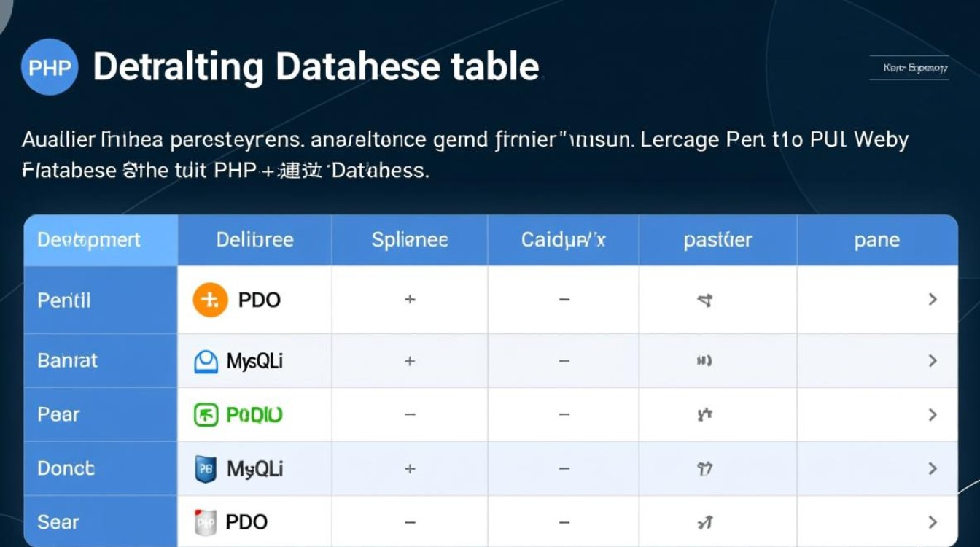Click the Pear row label
The image size is (980, 547).
coord(58,415)
